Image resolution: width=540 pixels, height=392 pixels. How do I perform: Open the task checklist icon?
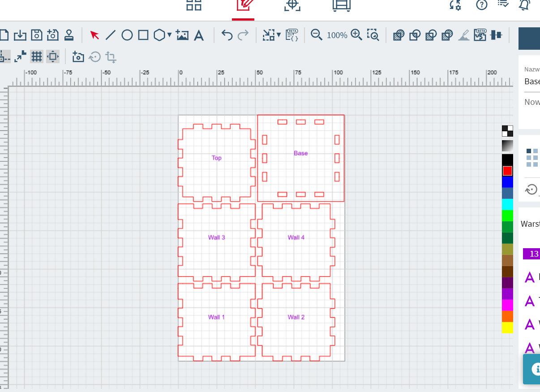503,4
